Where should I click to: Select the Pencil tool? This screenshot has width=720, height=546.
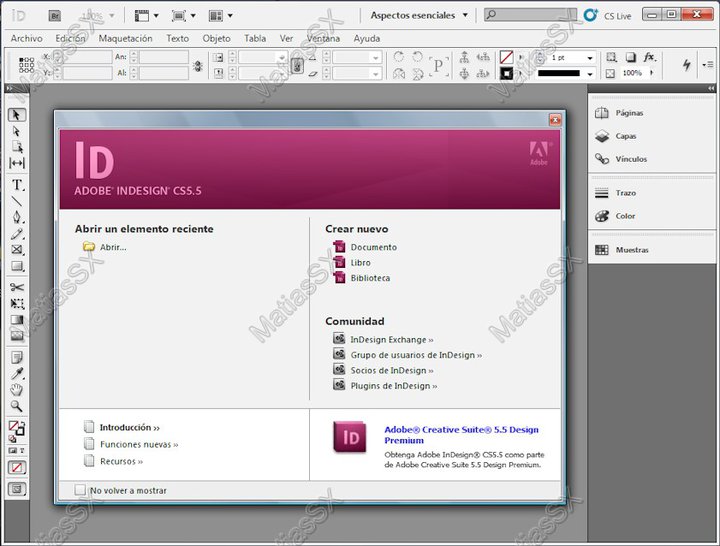pyautogui.click(x=17, y=234)
